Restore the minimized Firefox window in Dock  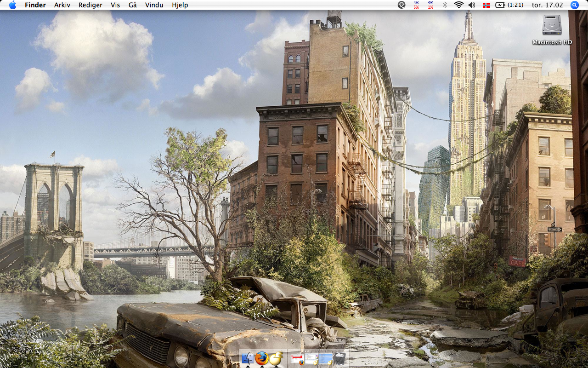coord(297,359)
